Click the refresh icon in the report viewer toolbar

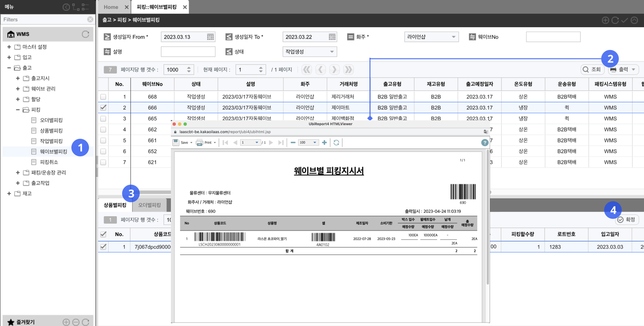point(336,143)
